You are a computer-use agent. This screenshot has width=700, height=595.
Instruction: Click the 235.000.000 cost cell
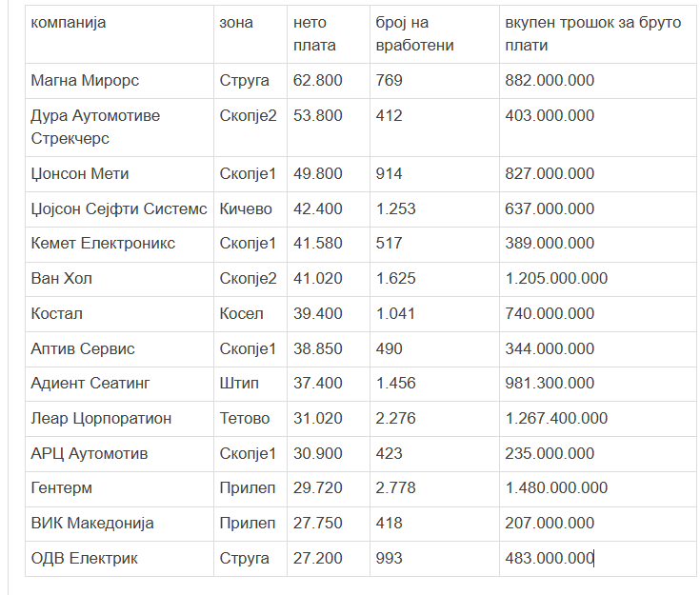point(550,453)
